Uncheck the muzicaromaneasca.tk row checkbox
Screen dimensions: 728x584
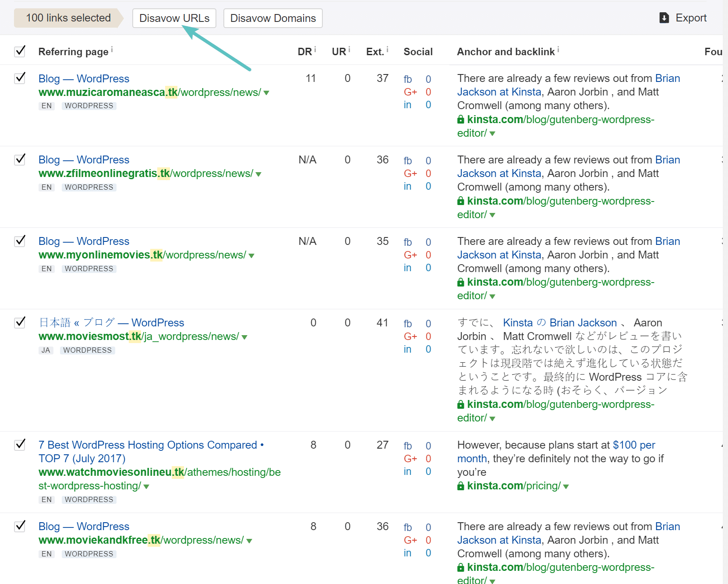[x=20, y=78]
